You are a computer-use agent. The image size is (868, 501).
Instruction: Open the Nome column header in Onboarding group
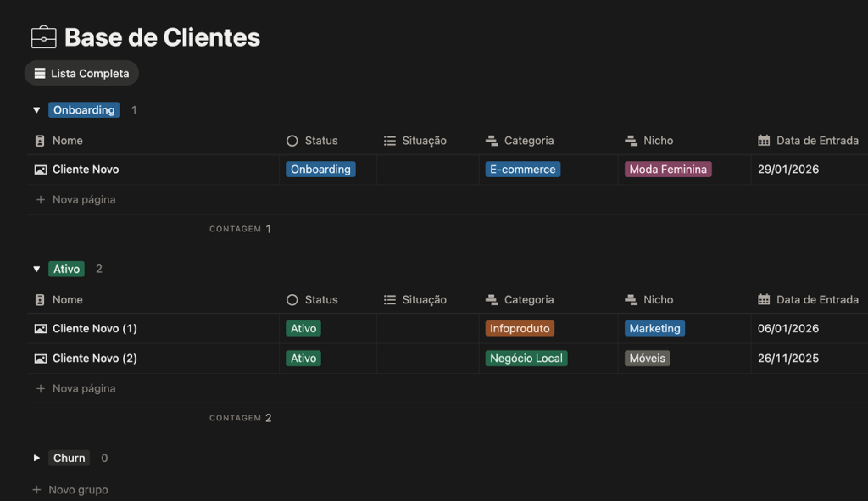pos(67,141)
